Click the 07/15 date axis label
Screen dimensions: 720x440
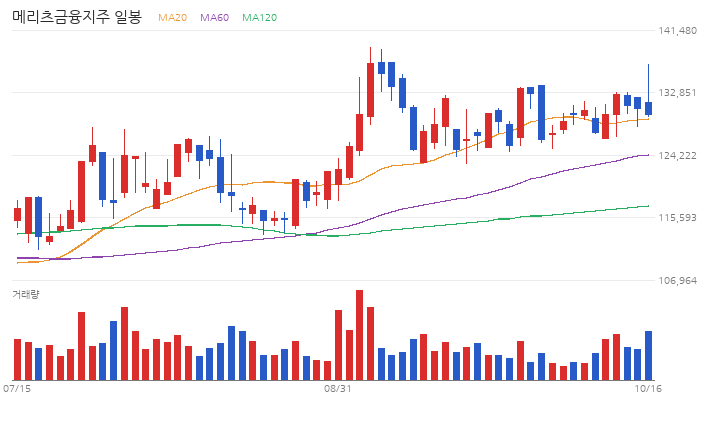point(17,389)
